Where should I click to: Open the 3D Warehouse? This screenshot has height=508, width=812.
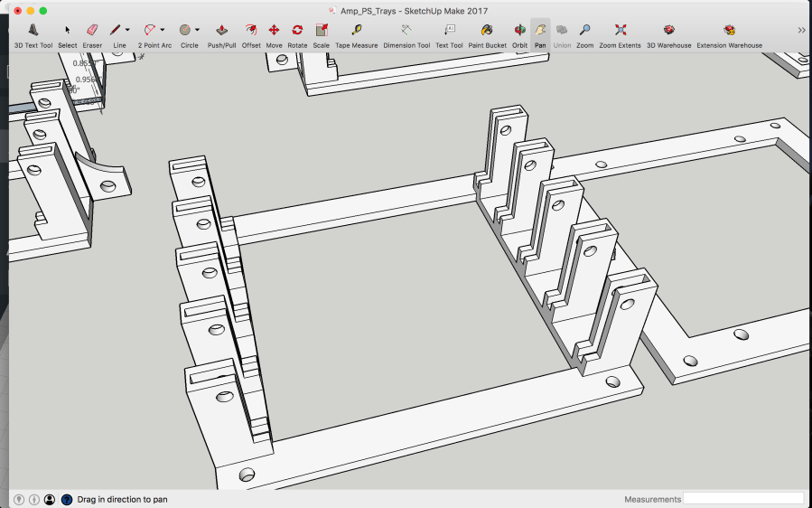click(668, 31)
